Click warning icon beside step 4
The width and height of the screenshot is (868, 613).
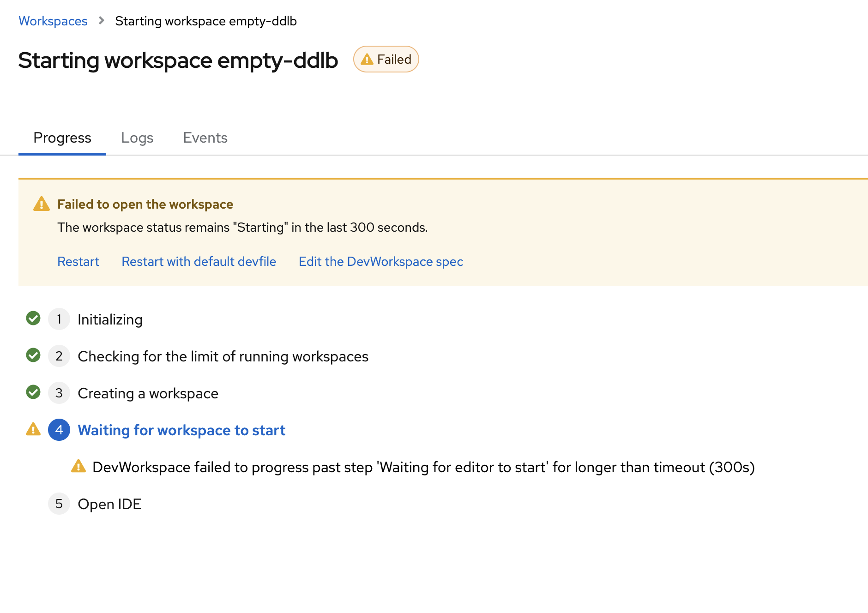[33, 429]
